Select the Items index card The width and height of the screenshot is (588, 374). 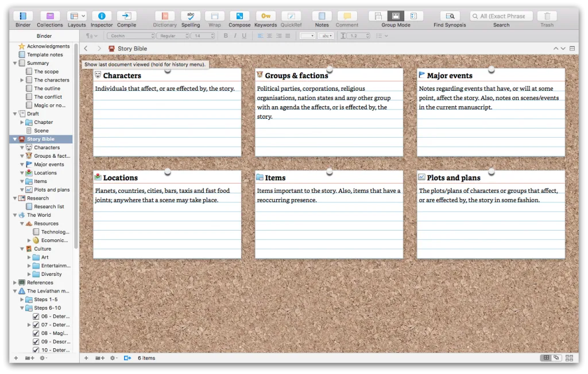[x=329, y=215]
